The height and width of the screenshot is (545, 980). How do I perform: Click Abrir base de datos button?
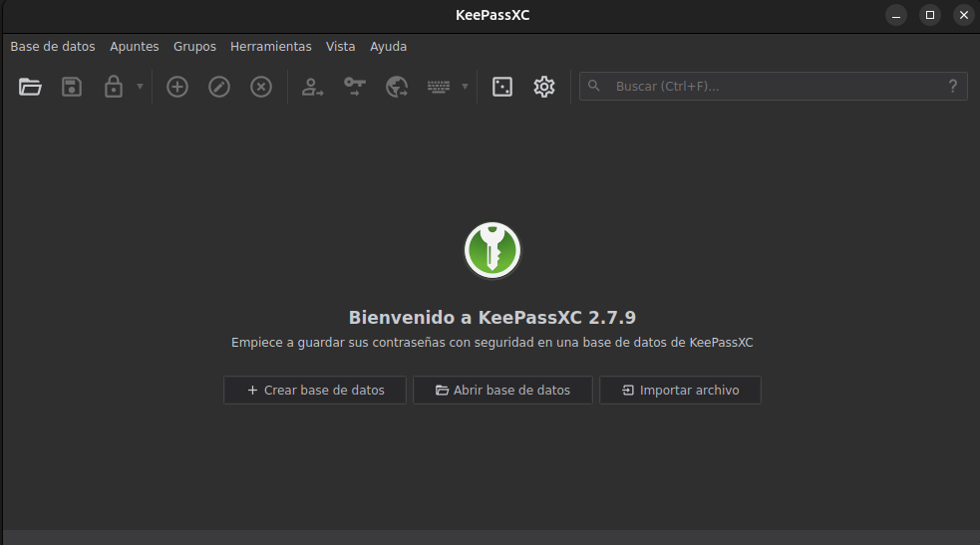point(502,391)
